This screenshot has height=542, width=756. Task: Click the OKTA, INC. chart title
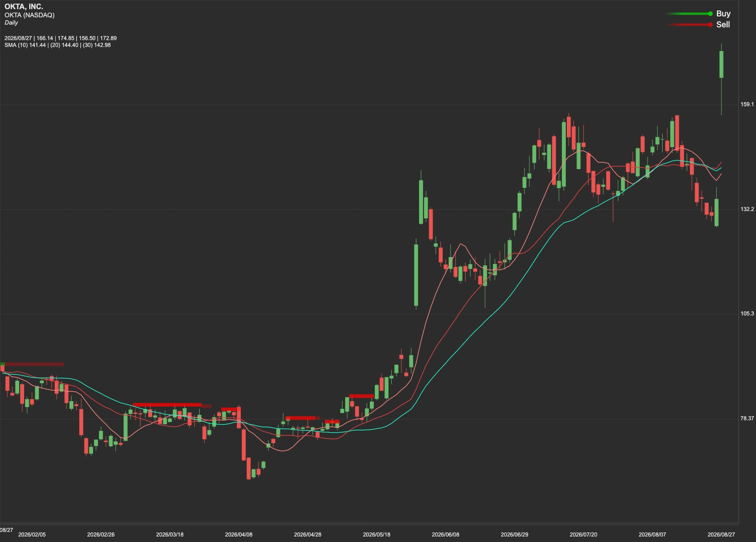(x=24, y=6)
